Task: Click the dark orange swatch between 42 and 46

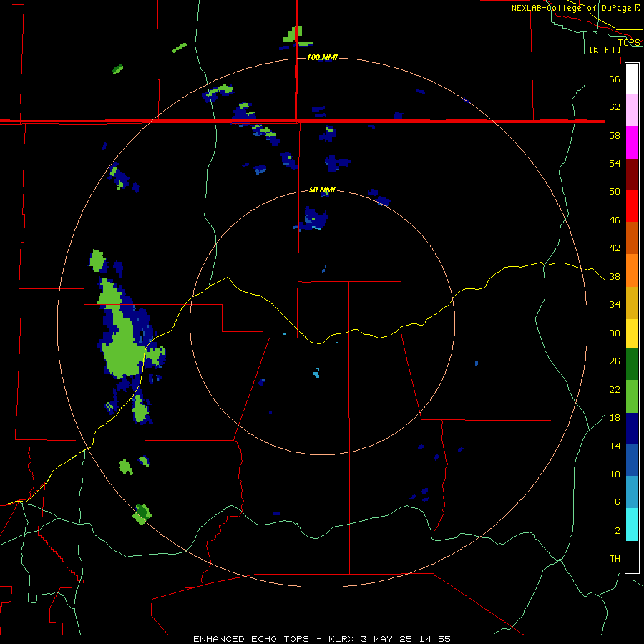Action: [632, 238]
